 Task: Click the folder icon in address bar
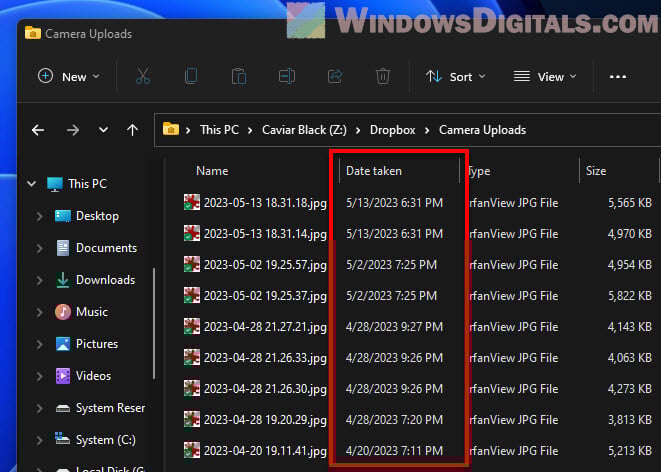pos(171,129)
